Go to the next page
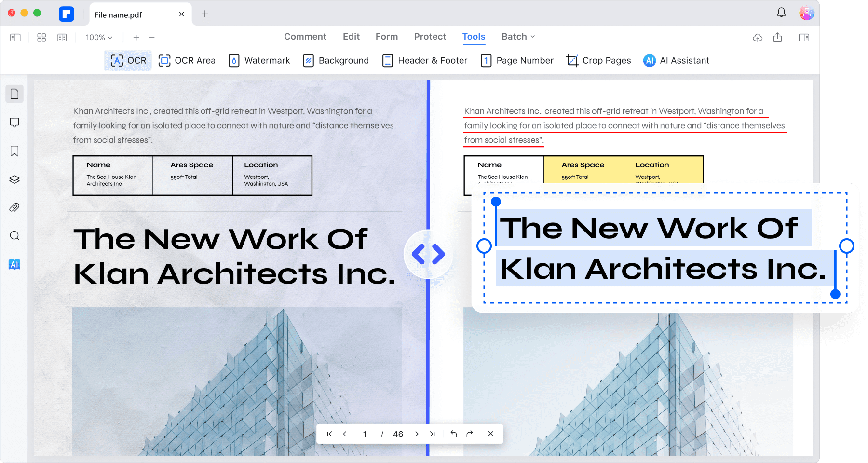Screen dimensions: 868x463 417,434
